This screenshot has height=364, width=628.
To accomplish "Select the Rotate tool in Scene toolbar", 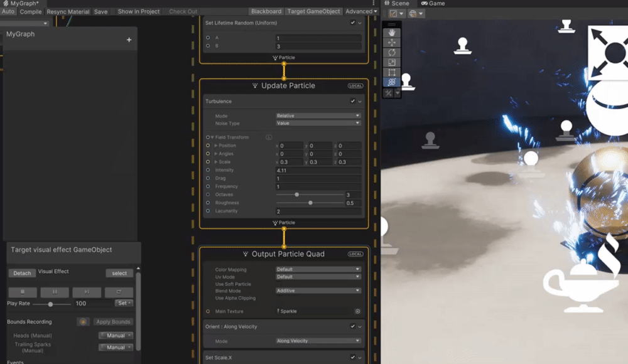I will pos(392,52).
